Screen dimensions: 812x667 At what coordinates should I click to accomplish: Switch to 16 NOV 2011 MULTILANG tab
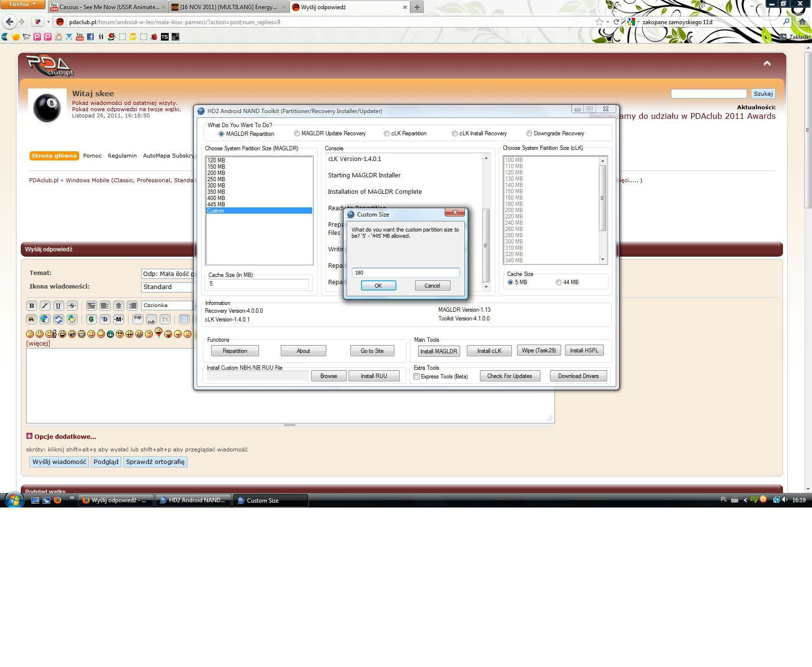(229, 7)
